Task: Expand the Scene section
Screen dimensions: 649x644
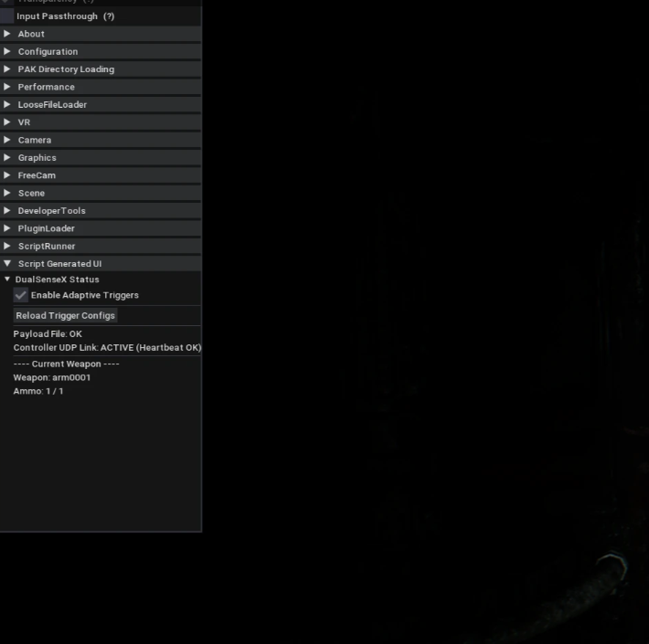Action: 101,193
